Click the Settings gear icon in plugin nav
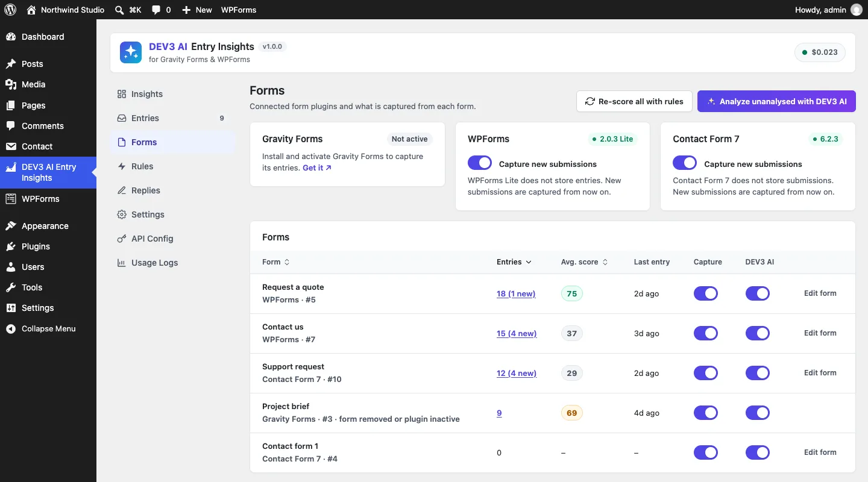Screen dimensions: 868x482 (122, 214)
